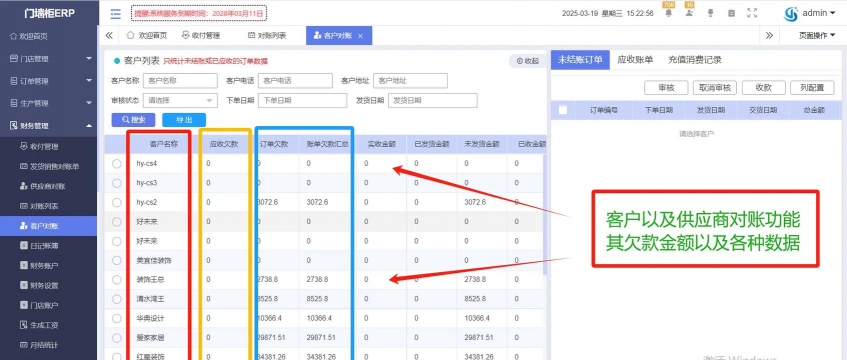Select the radio button for 装饰王总

117,279
